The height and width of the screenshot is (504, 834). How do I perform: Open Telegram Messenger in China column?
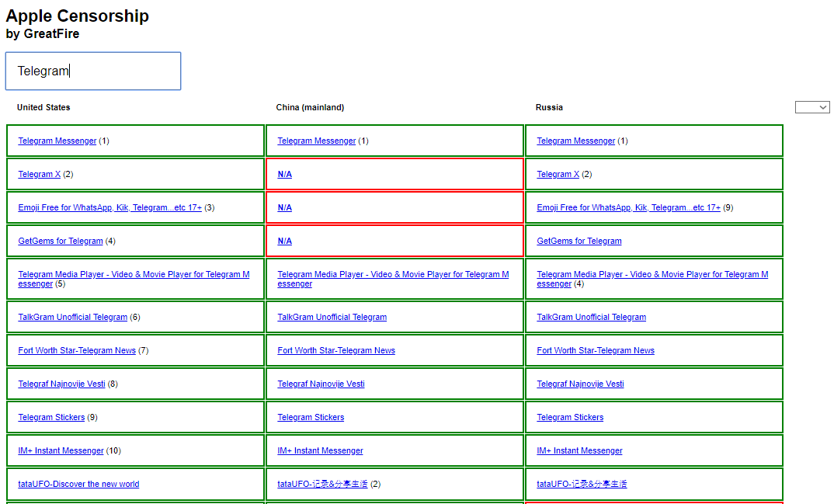[317, 141]
